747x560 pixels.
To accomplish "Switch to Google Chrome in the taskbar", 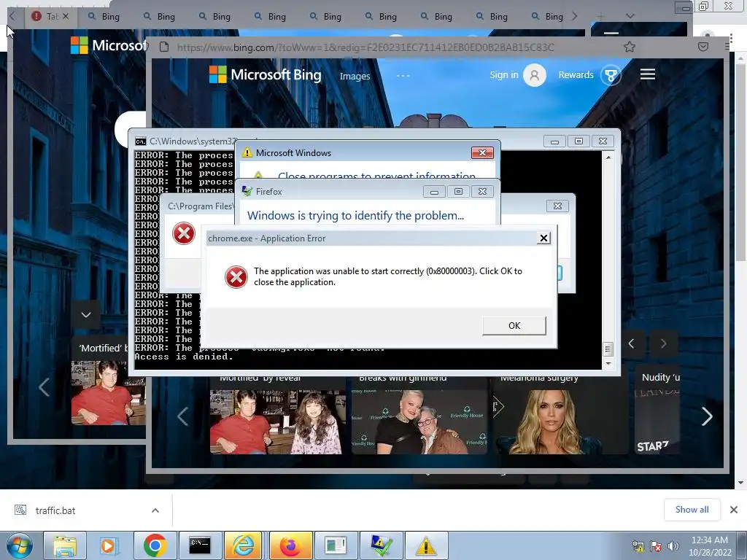I will click(155, 545).
